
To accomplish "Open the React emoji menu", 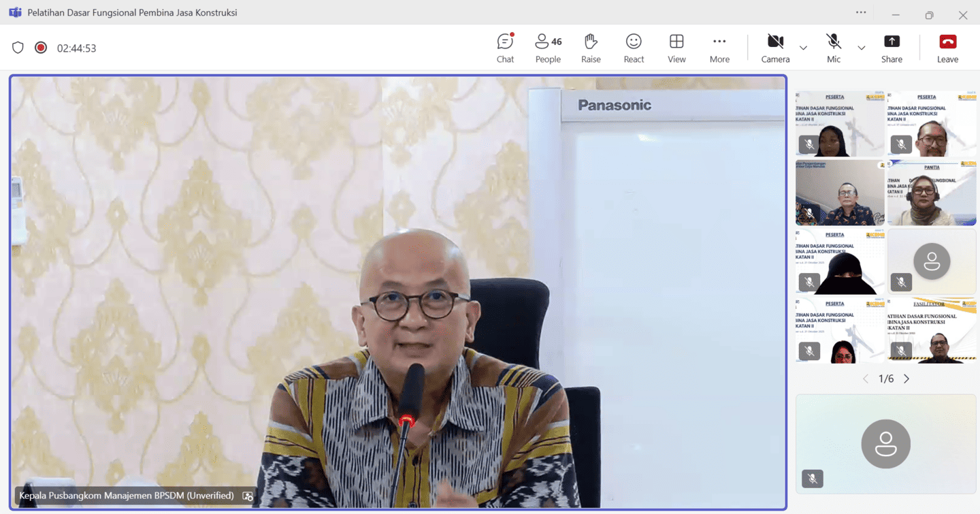I will pyautogui.click(x=634, y=48).
